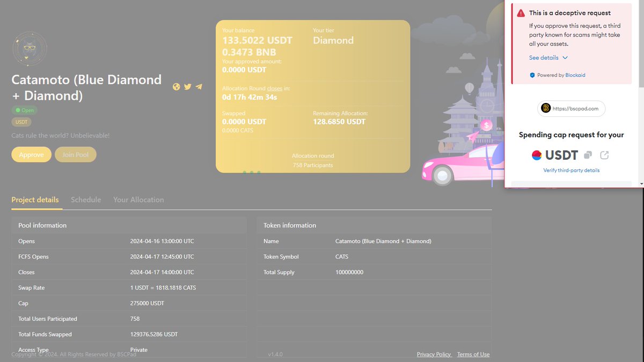Screen dimensions: 644x362
Task: Open the Terms of Use link
Action: [x=473, y=354]
